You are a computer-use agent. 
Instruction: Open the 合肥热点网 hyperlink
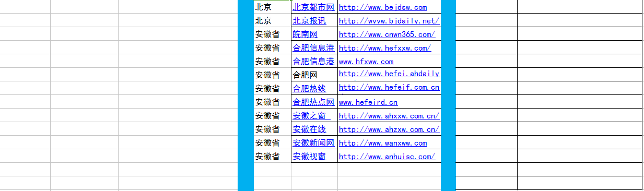click(313, 102)
